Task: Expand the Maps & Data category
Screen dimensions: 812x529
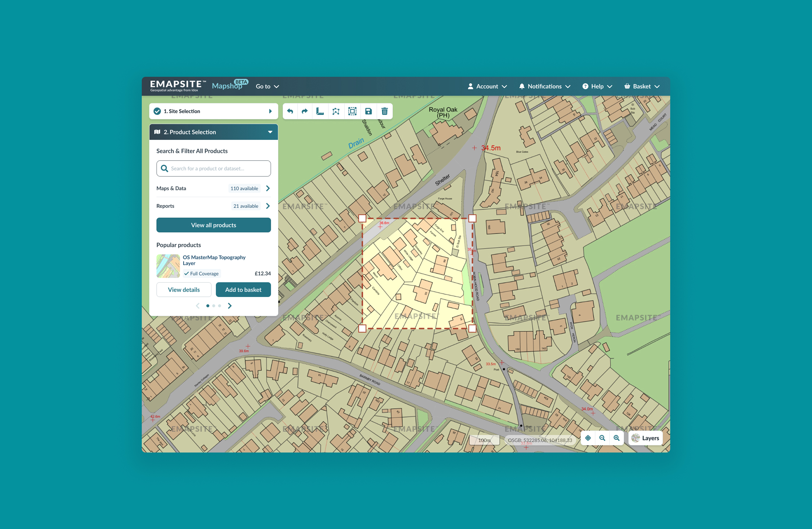Action: tap(268, 188)
